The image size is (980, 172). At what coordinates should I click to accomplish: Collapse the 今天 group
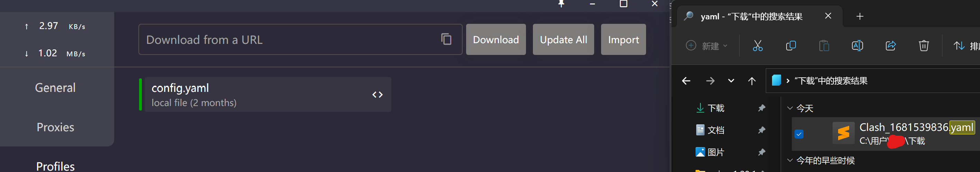tap(790, 108)
